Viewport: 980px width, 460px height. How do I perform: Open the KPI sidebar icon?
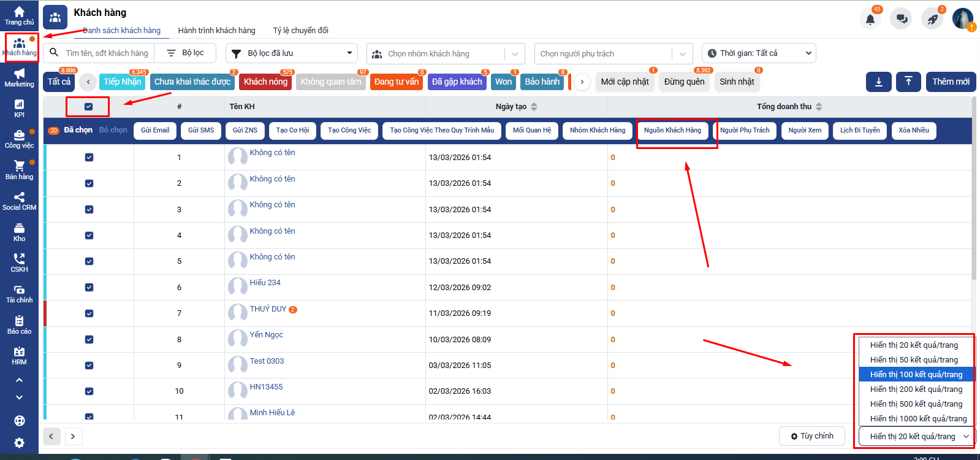click(x=19, y=109)
